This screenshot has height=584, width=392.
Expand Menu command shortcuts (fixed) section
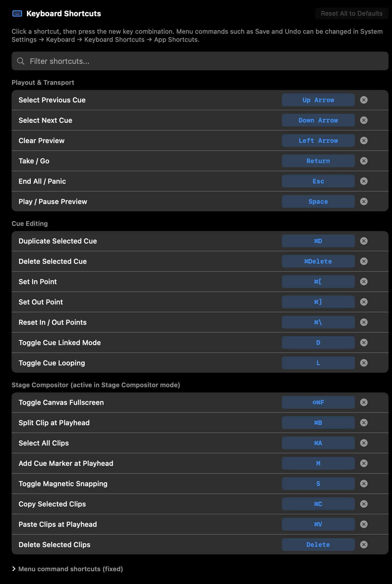[68, 569]
